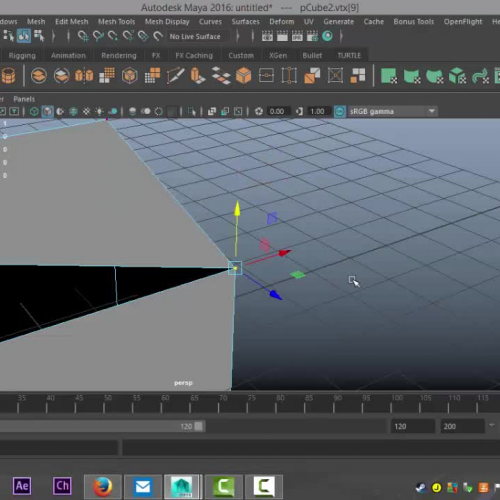Viewport: 500px width, 500px height.
Task: Expand the section after the Hypershade icon
Action: [341, 36]
